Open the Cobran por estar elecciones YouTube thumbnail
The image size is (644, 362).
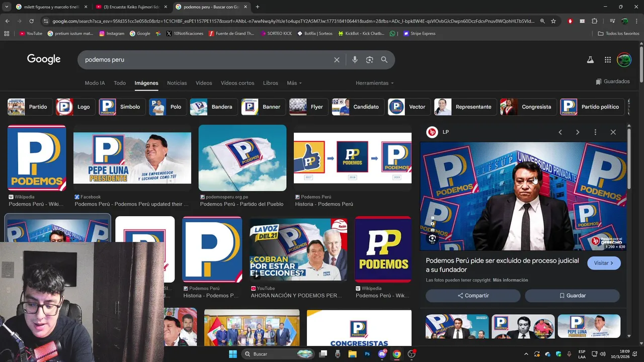click(x=298, y=249)
